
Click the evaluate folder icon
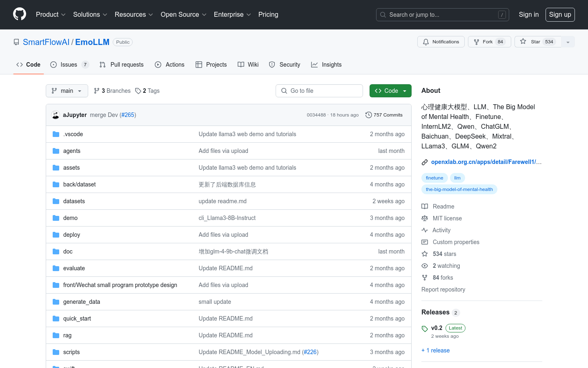pyautogui.click(x=56, y=268)
